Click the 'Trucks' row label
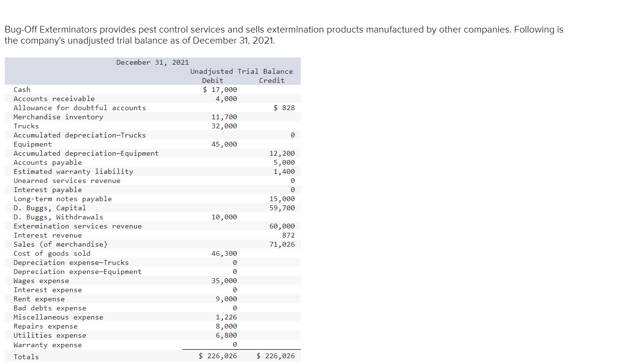This screenshot has height=364, width=628. click(26, 126)
